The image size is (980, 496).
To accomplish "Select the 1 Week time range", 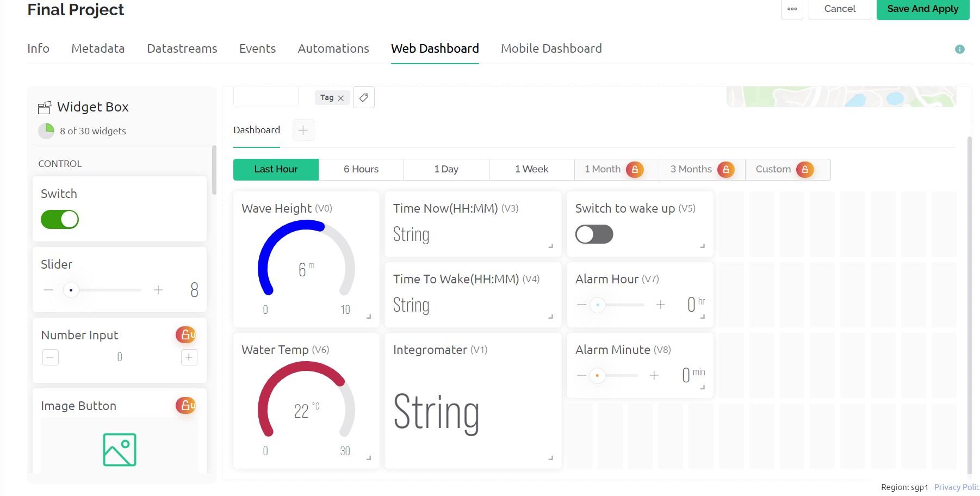I will tap(531, 169).
